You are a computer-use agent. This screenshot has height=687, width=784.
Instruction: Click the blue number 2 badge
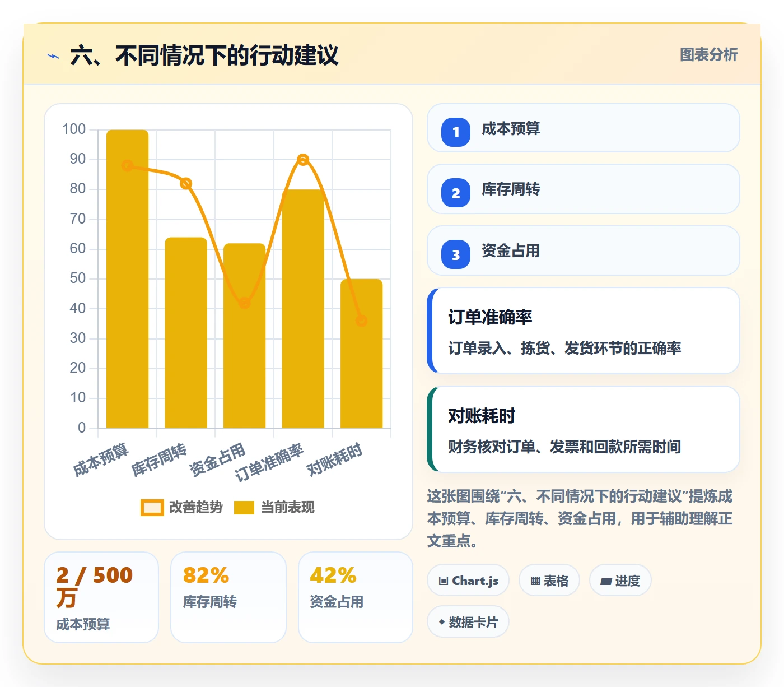(456, 193)
